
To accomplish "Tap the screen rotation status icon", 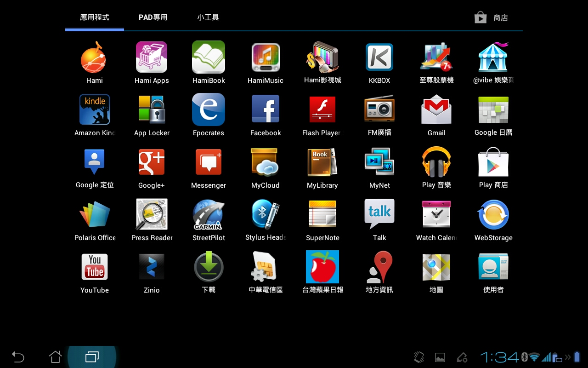I will pos(418,357).
